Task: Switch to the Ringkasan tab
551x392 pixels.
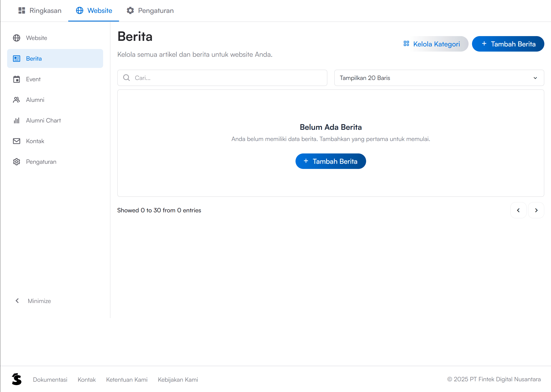Action: [x=40, y=11]
